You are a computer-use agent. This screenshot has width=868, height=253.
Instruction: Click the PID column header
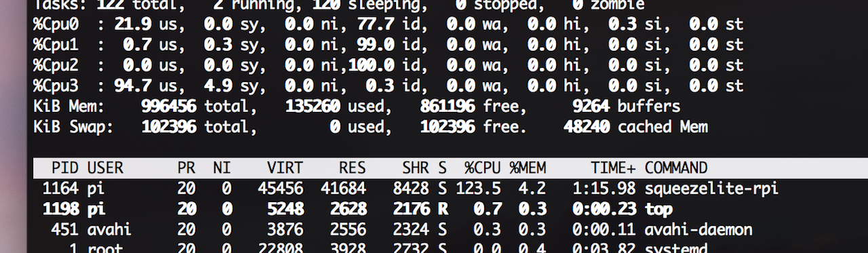pos(66,168)
